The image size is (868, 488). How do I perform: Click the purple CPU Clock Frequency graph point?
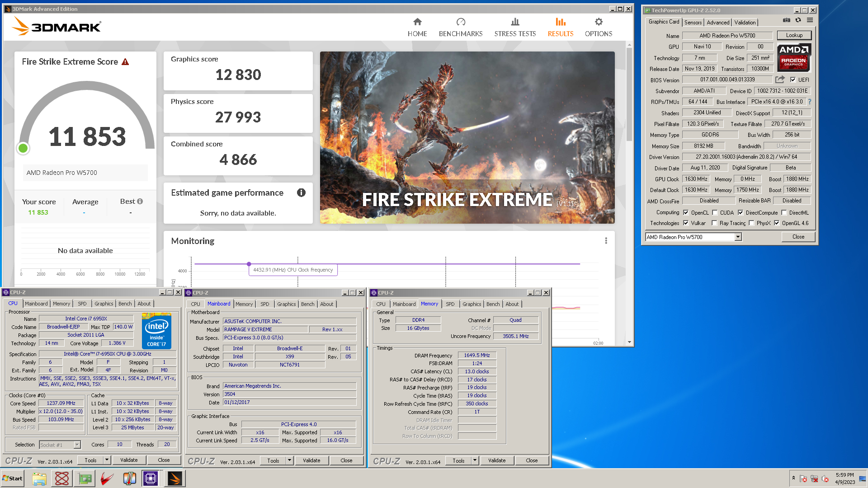[x=249, y=264]
